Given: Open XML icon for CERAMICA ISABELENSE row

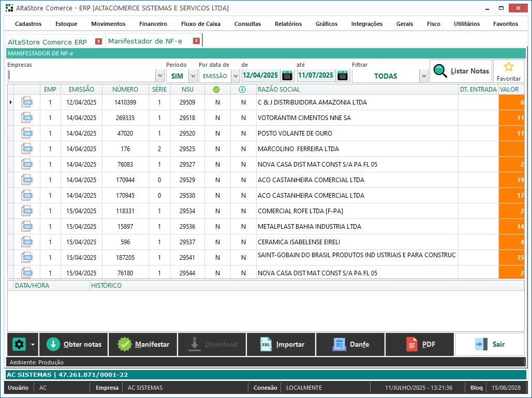Looking at the screenshot, I should (x=26, y=242).
